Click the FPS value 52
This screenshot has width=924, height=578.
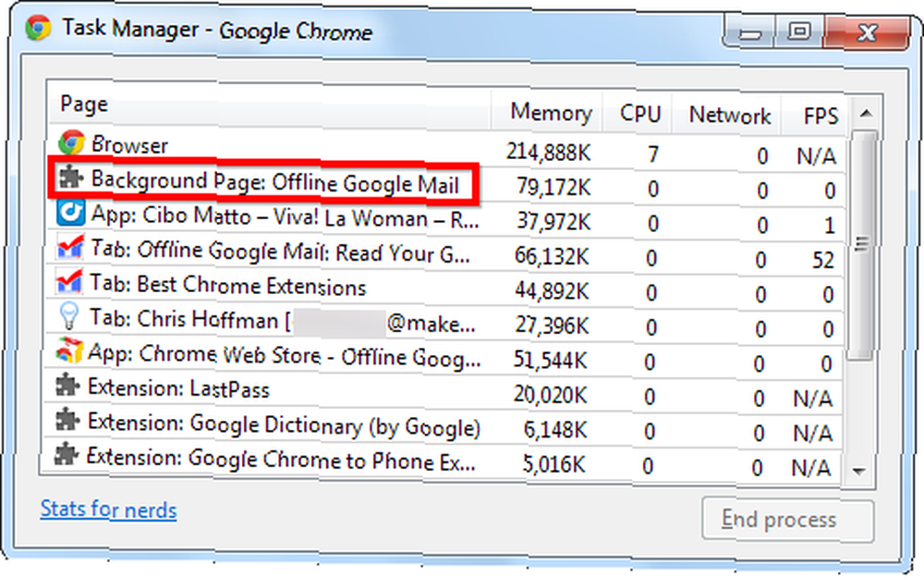coord(823,260)
